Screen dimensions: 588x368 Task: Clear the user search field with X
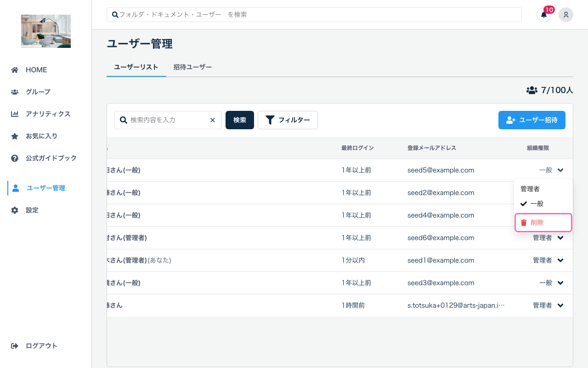point(213,120)
